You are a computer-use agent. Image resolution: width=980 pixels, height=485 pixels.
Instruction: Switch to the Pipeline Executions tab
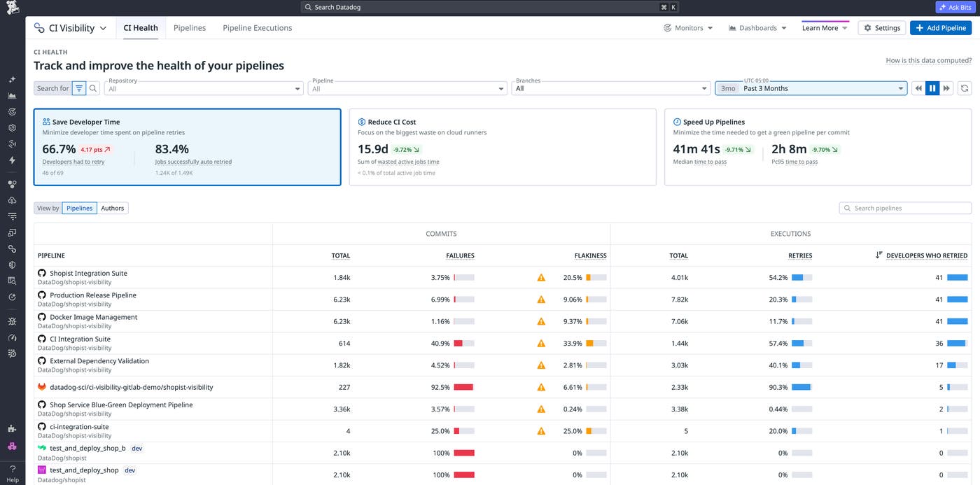(x=258, y=28)
